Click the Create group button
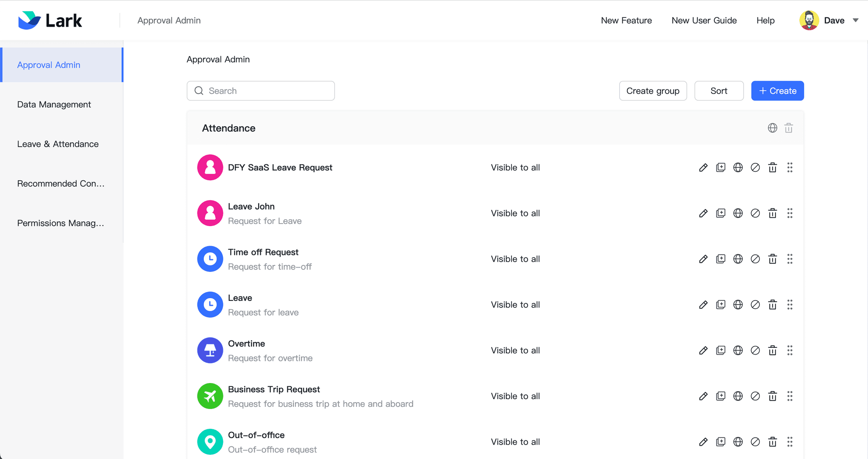 653,90
